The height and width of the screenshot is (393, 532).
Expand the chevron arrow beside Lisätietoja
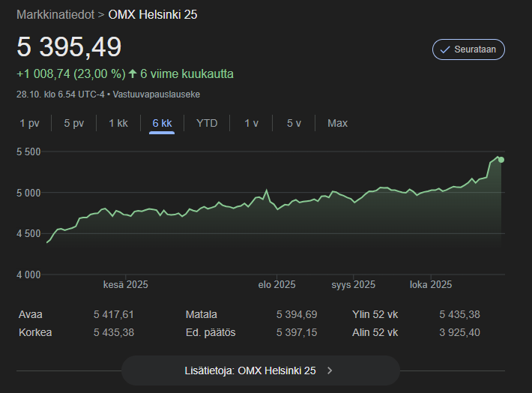coord(330,370)
